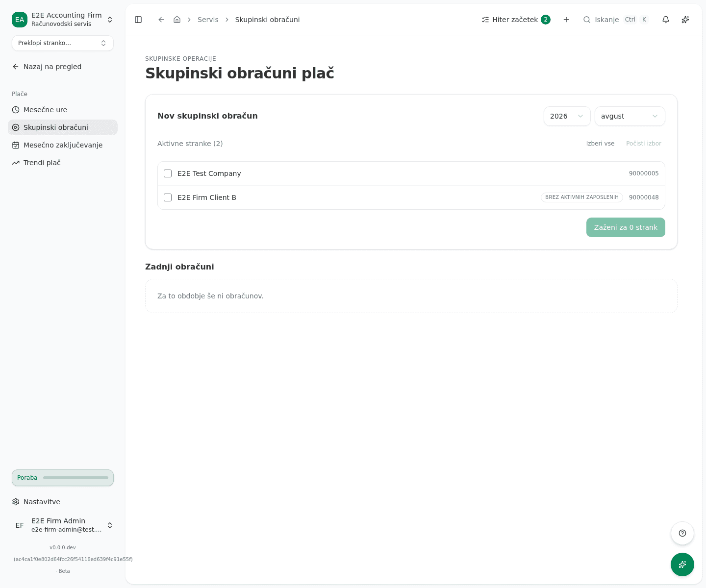Click the Poraba usage bar

(x=63, y=478)
